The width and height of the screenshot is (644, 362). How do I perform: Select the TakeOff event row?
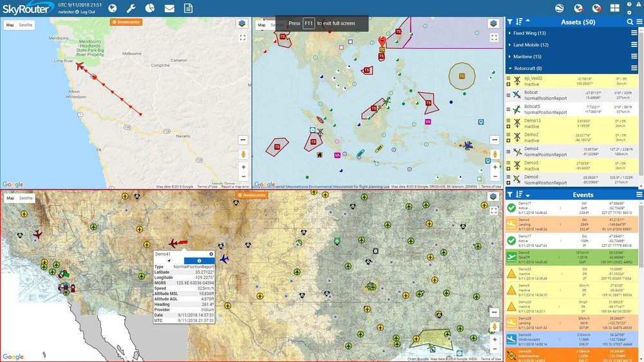572,257
